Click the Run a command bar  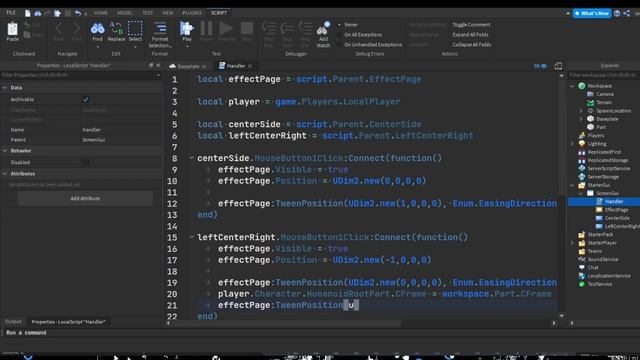pyautogui.click(x=320, y=333)
